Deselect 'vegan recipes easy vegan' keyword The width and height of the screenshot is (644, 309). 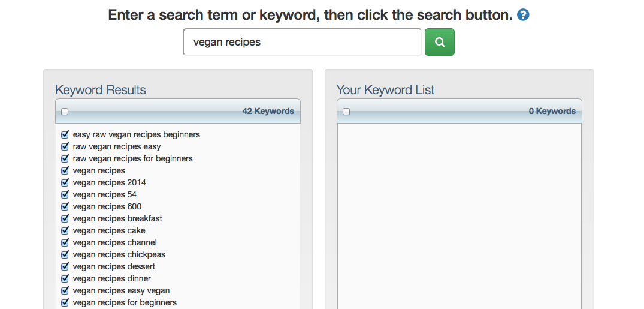click(65, 290)
